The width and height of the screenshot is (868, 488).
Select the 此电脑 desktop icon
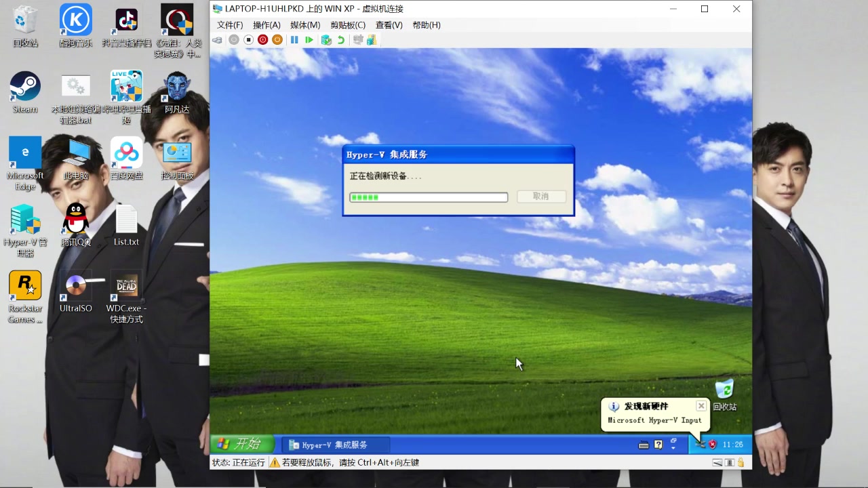[76, 159]
